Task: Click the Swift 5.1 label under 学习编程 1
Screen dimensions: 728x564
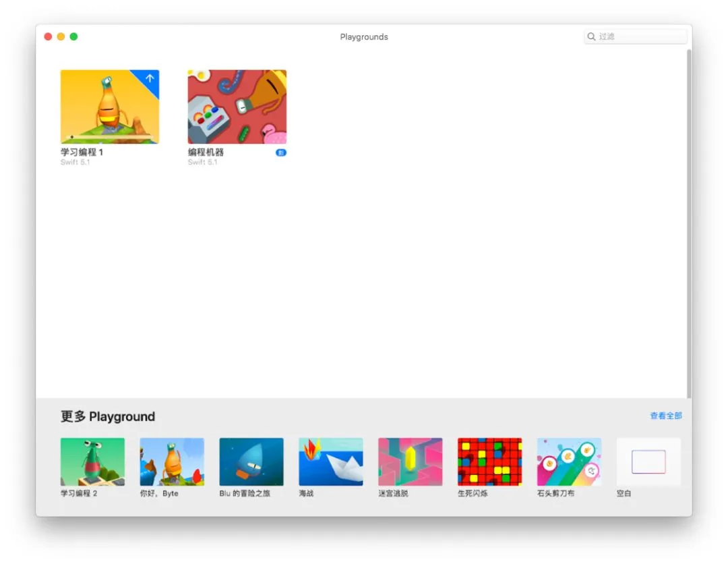Action: 75,162
